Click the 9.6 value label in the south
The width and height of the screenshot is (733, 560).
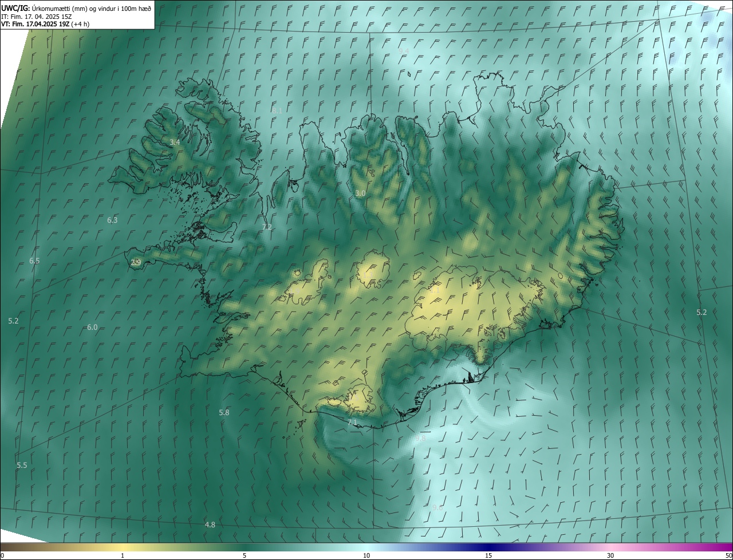click(x=438, y=508)
